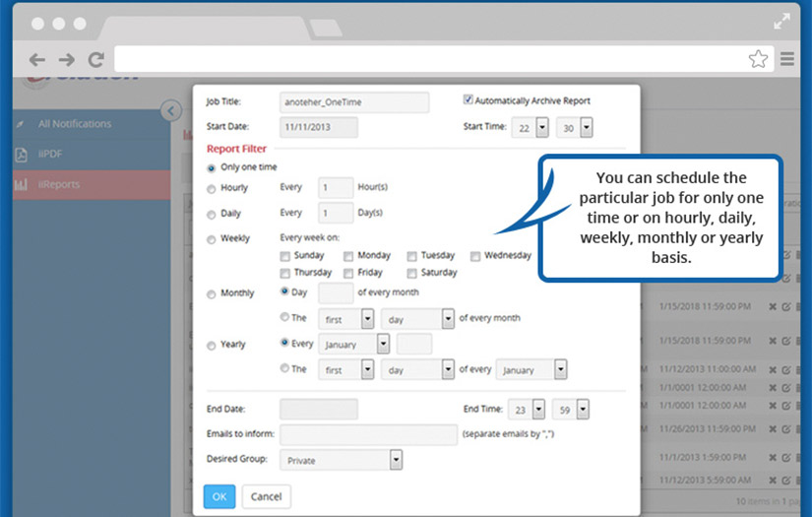
Task: Pick the Weekly schedule radio
Action: [212, 239]
